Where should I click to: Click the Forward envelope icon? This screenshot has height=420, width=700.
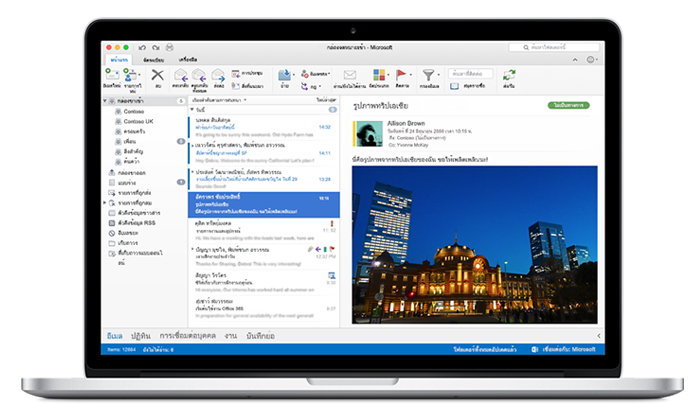pyautogui.click(x=218, y=75)
